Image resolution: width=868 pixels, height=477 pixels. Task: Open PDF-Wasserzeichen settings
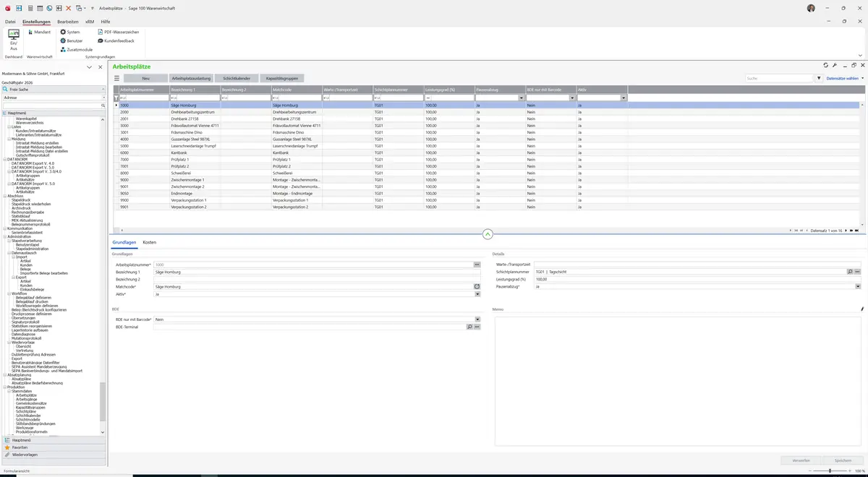(118, 33)
